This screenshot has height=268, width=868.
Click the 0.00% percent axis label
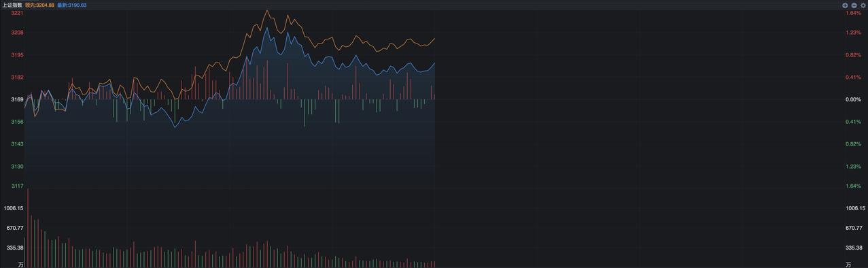click(x=853, y=99)
